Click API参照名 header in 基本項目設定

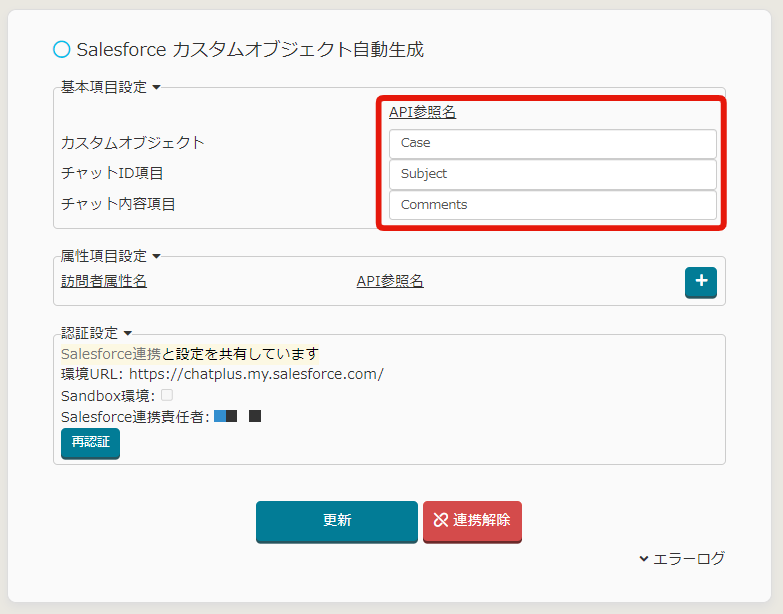coord(422,112)
